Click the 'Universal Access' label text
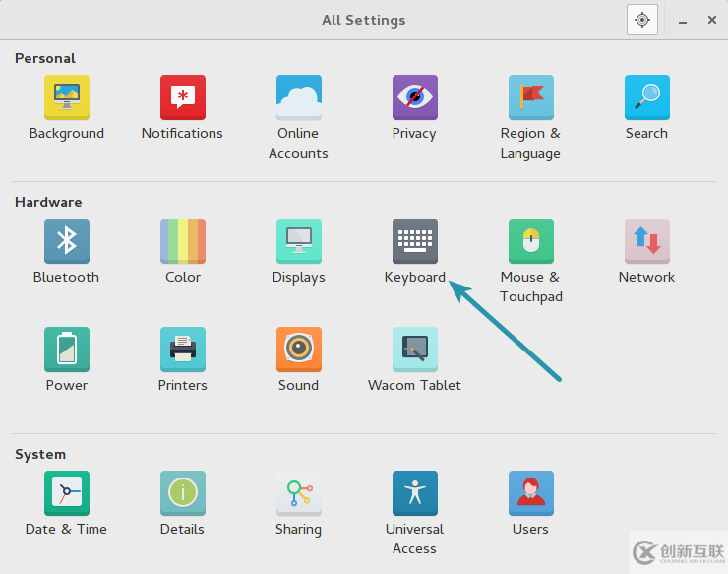 click(x=414, y=539)
